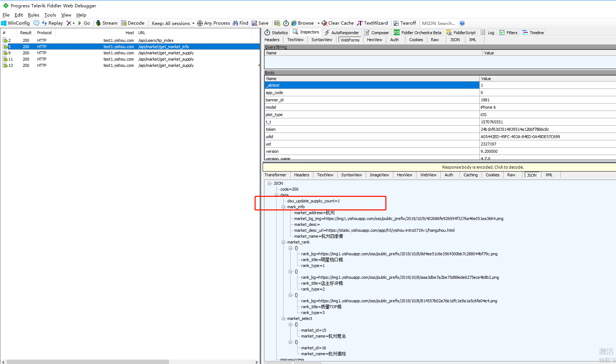This screenshot has height=364, width=616.
Task: Collapse the JSON root node
Action: (x=269, y=183)
